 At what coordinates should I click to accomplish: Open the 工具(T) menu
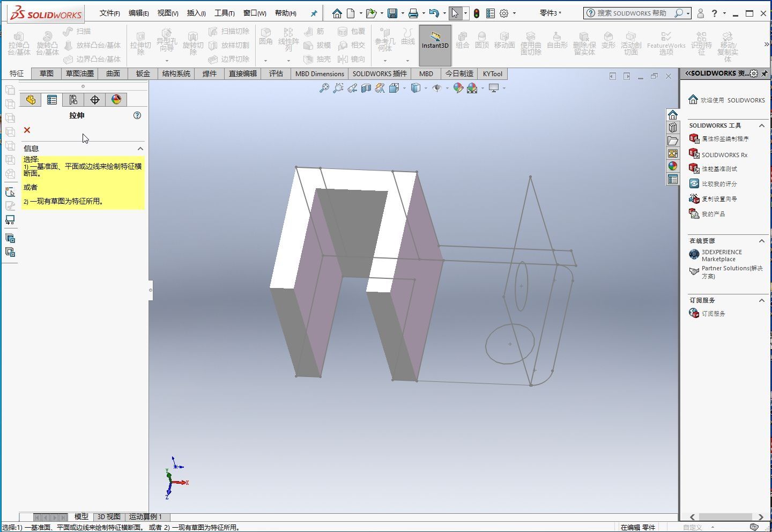pyautogui.click(x=225, y=13)
